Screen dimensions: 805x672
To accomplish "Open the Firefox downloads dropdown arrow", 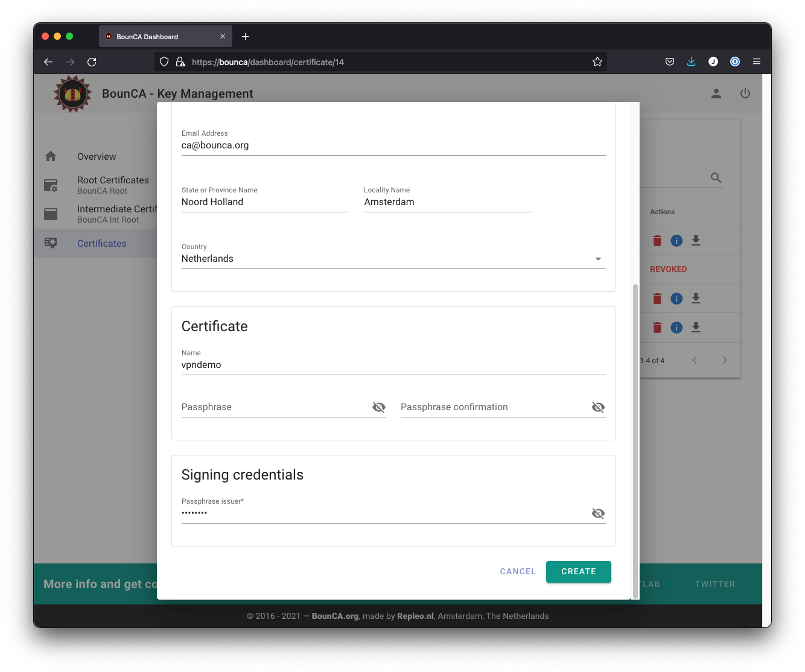I will [691, 61].
